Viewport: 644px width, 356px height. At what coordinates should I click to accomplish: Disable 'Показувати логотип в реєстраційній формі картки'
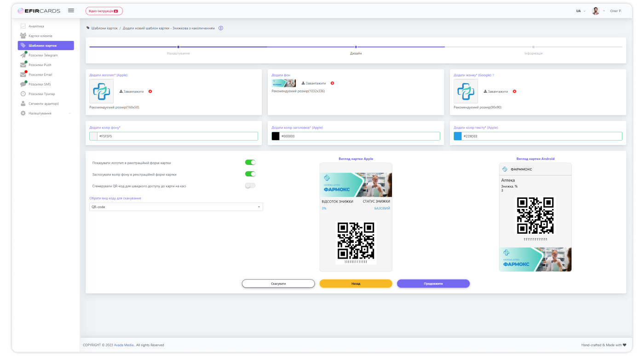pyautogui.click(x=250, y=162)
